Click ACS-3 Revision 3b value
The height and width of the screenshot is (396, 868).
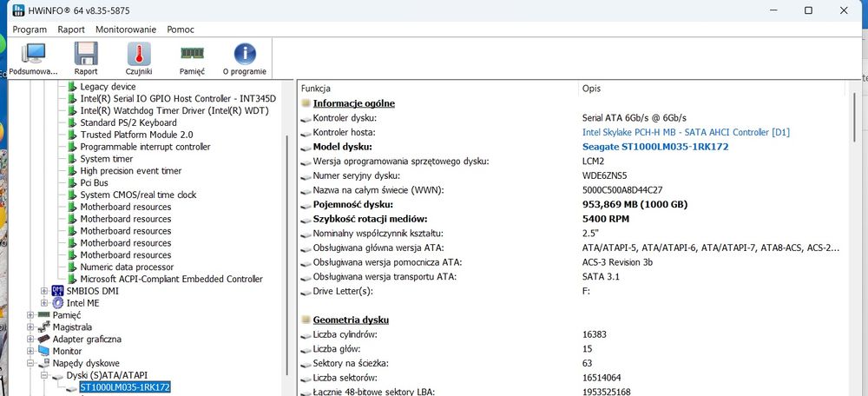pyautogui.click(x=617, y=262)
